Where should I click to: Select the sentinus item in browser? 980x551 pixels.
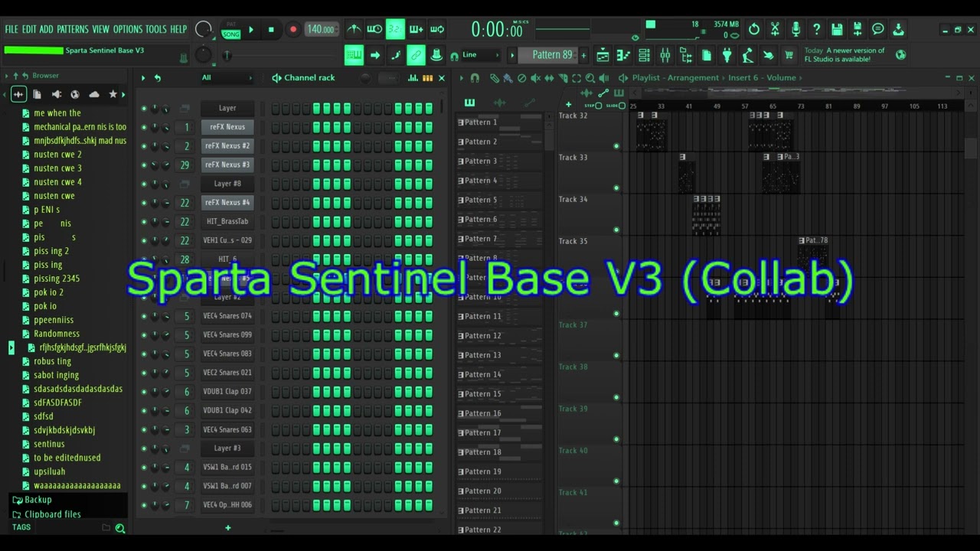(x=49, y=444)
